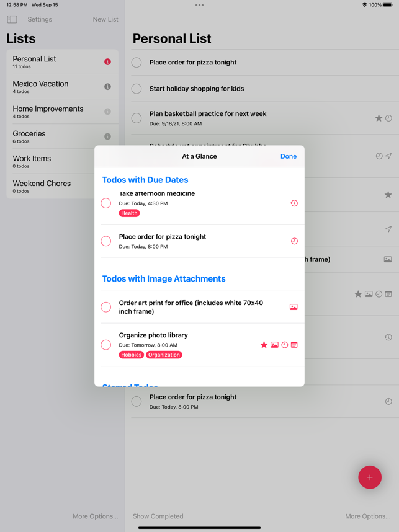Screen dimensions: 399x532
Task: Tap New List
Action: coord(105,19)
